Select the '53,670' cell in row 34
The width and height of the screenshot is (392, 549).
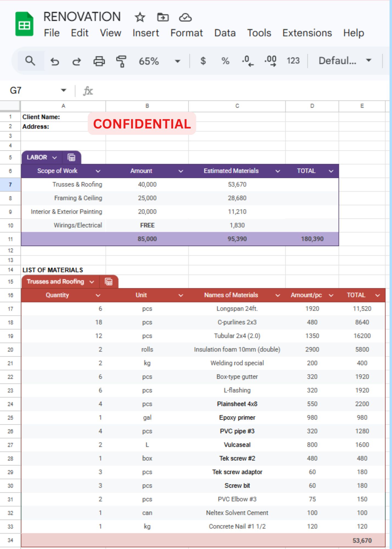pyautogui.click(x=362, y=540)
